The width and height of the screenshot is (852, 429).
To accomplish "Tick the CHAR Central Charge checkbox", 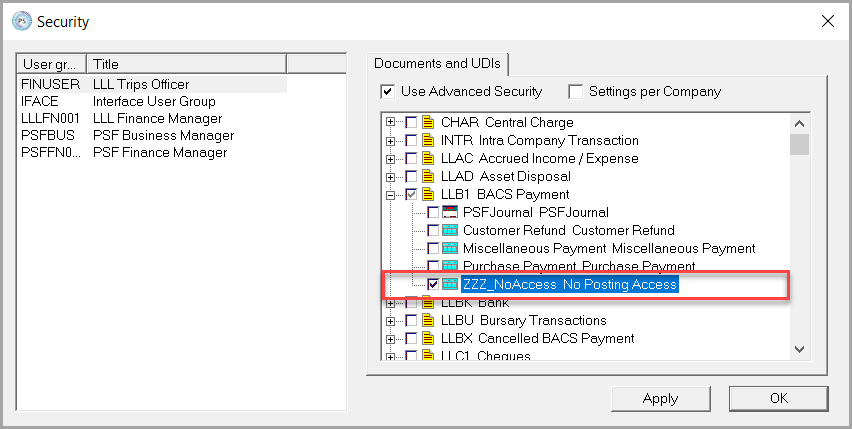I will pos(411,123).
